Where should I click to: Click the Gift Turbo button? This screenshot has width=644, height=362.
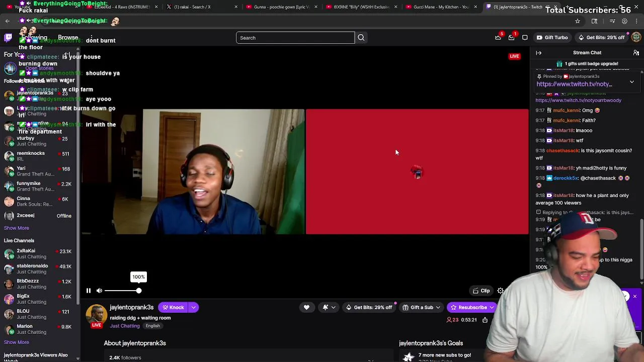click(x=552, y=37)
